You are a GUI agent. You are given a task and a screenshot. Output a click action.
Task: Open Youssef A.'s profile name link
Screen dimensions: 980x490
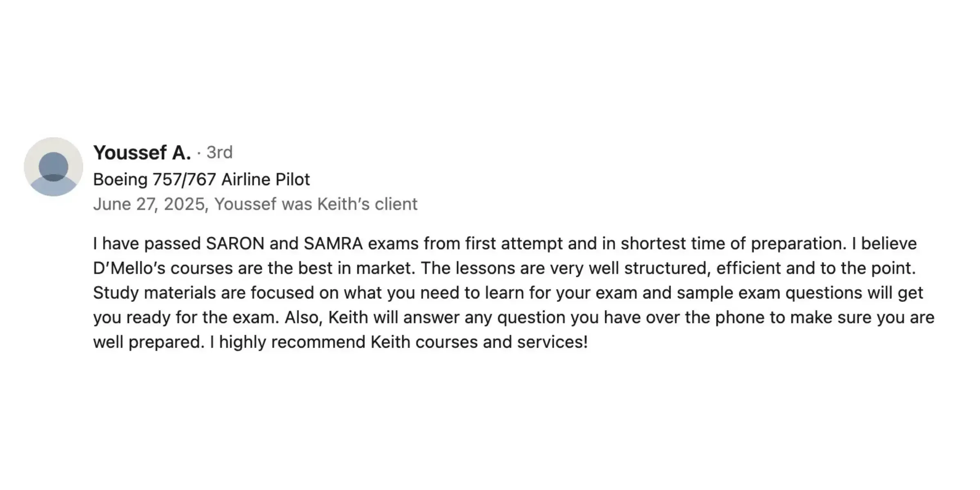142,153
